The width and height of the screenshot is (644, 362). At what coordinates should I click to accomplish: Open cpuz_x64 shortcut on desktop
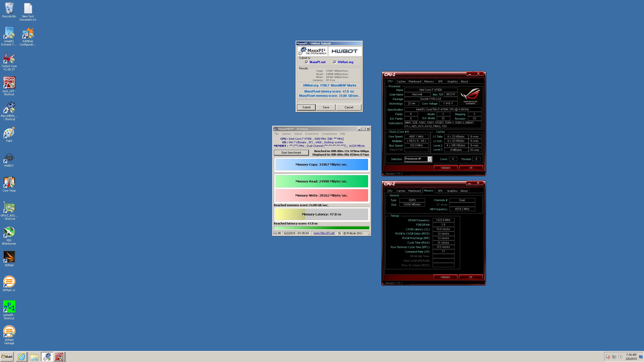coord(9,86)
